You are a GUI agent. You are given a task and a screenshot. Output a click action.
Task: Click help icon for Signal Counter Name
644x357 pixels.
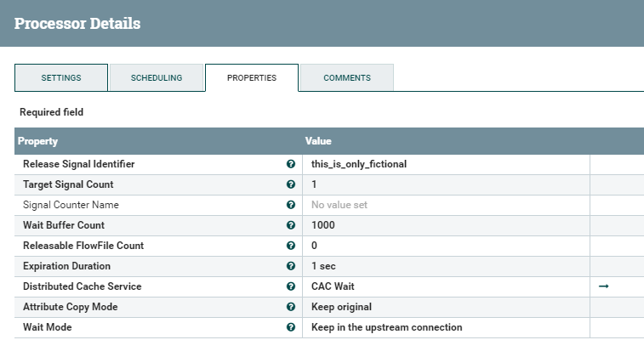tap(291, 205)
